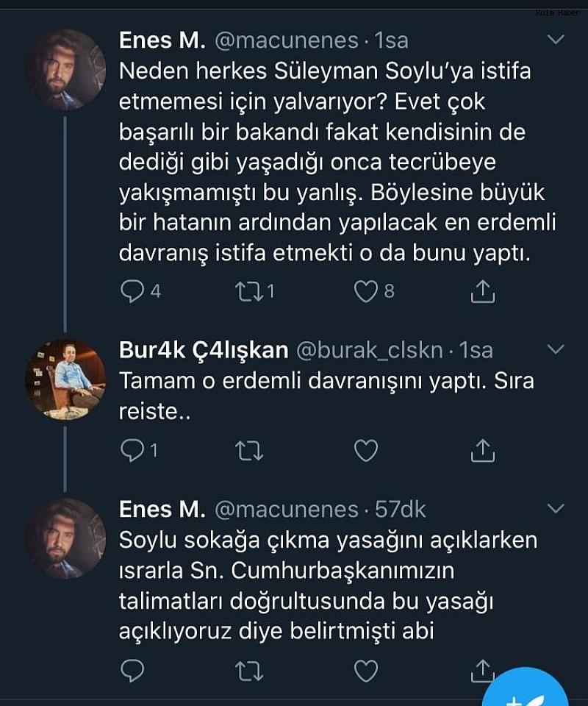Screen dimensions: 588x706
Task: Open Bur4k Ç4lışkan's profile picture
Action: [66, 379]
